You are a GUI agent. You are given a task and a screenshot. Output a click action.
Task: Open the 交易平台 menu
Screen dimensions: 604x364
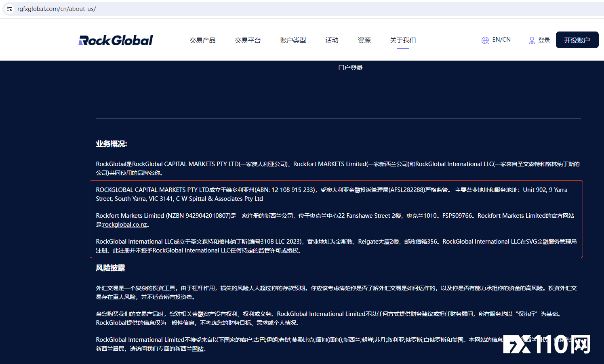[248, 40]
